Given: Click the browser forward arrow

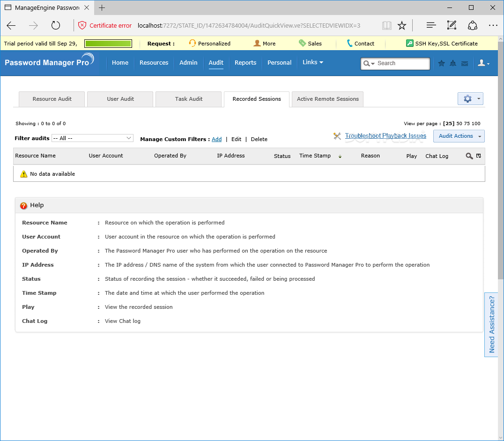Looking at the screenshot, I should coord(33,25).
